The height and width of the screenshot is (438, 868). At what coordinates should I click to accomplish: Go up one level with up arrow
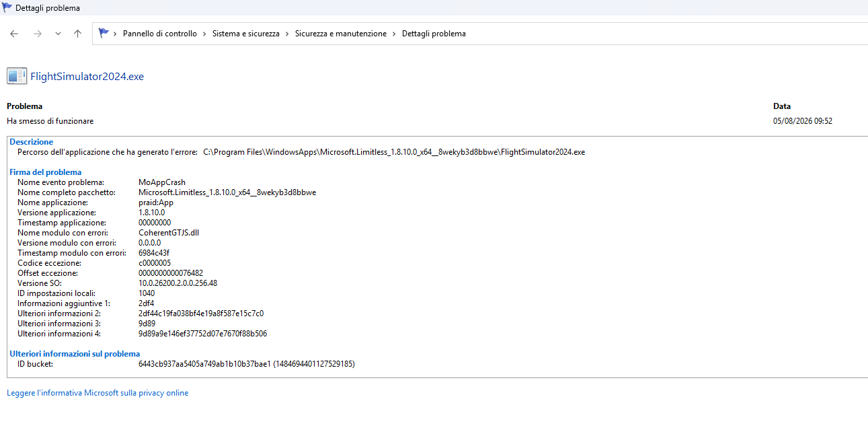77,34
